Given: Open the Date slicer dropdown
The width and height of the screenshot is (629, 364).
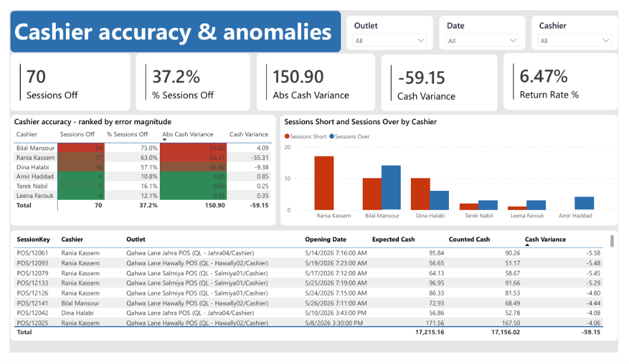Looking at the screenshot, I should (482, 41).
